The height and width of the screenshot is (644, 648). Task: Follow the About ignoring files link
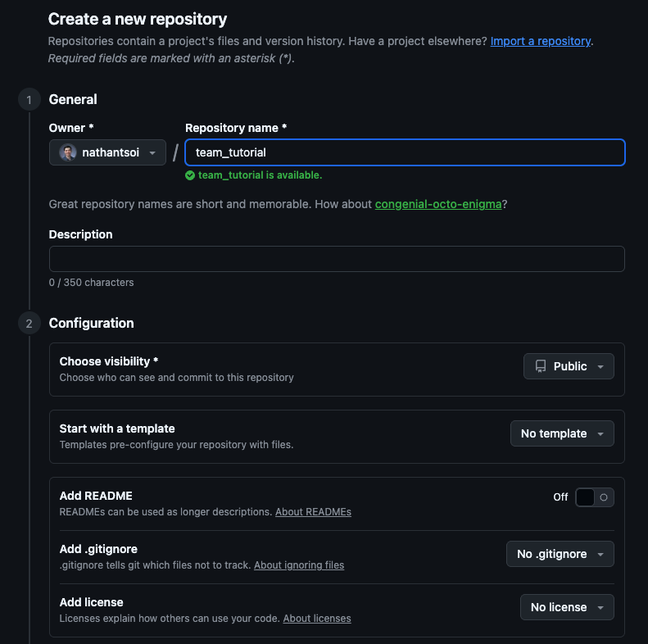coord(299,565)
